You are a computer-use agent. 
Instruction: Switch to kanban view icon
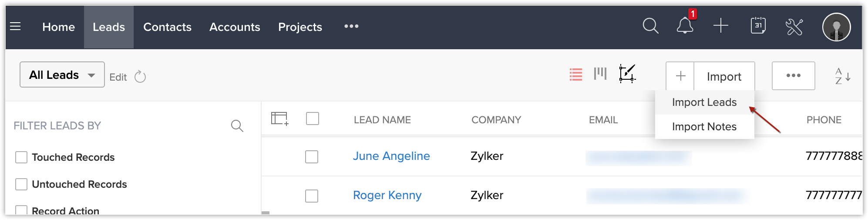coord(600,74)
